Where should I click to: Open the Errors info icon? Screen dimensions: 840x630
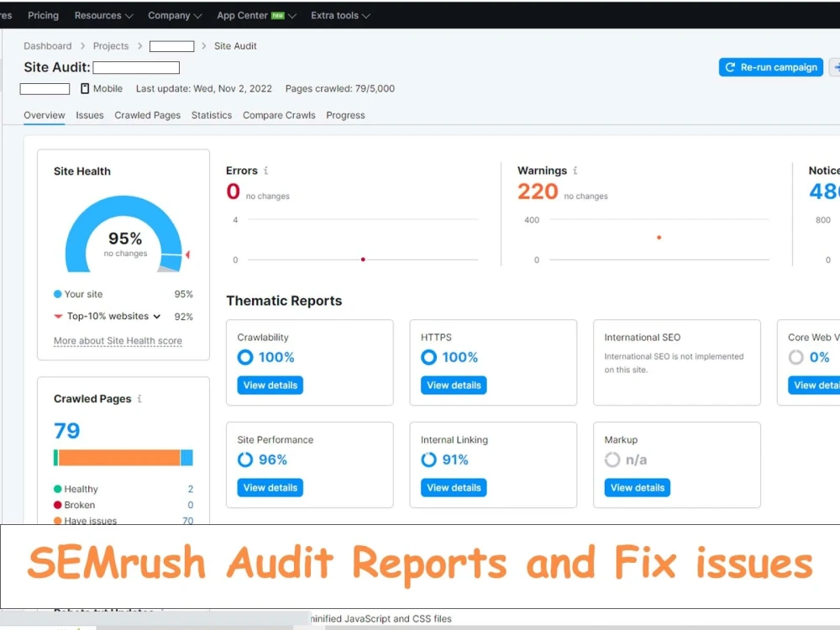click(x=265, y=171)
